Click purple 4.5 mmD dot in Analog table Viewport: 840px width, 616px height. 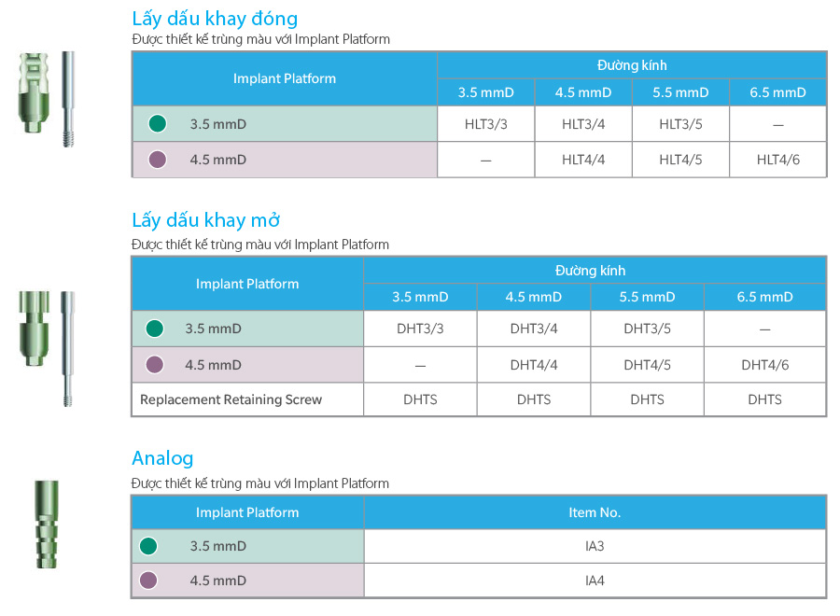147,581
